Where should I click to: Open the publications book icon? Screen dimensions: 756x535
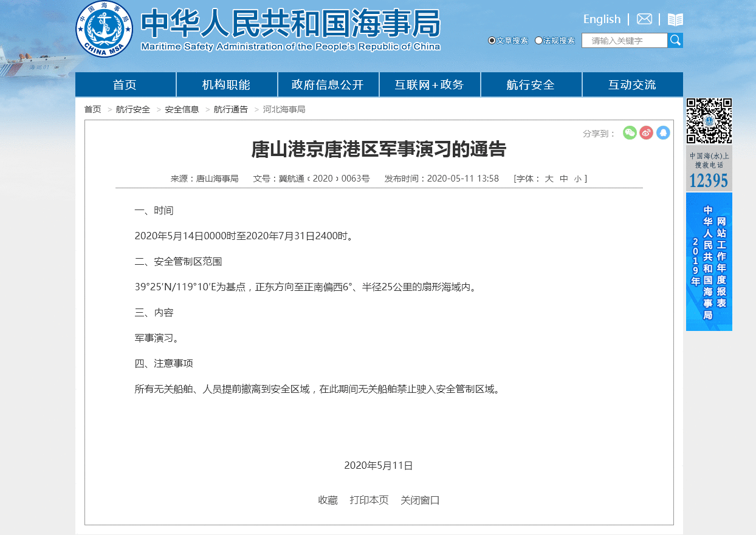[x=675, y=19]
